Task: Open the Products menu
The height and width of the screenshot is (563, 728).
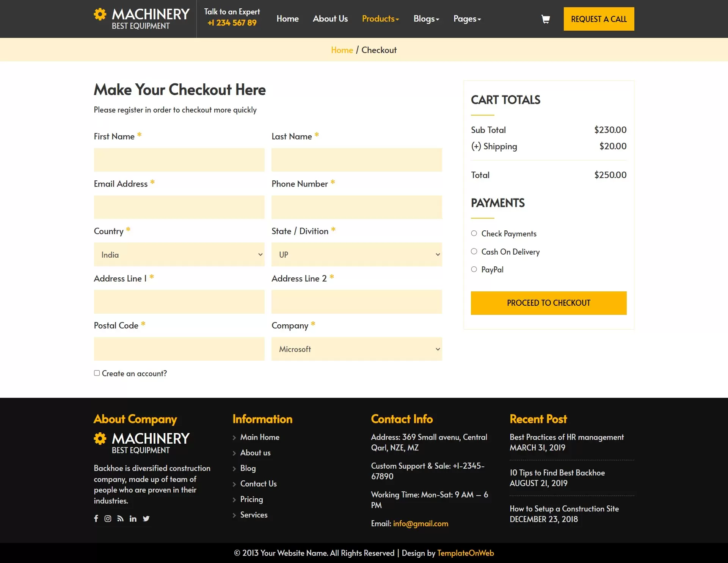Action: point(380,19)
